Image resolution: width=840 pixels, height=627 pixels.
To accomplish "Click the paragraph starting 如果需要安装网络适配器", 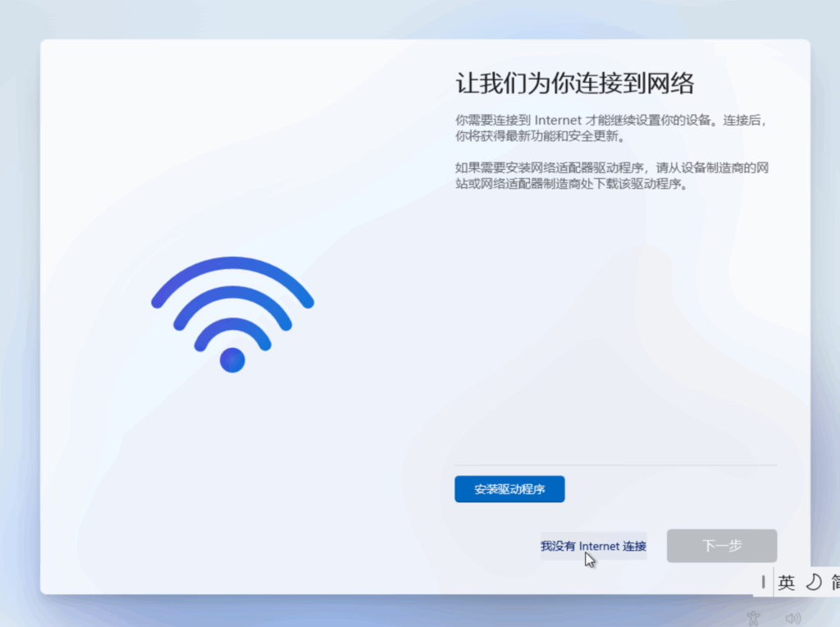I will (x=612, y=176).
